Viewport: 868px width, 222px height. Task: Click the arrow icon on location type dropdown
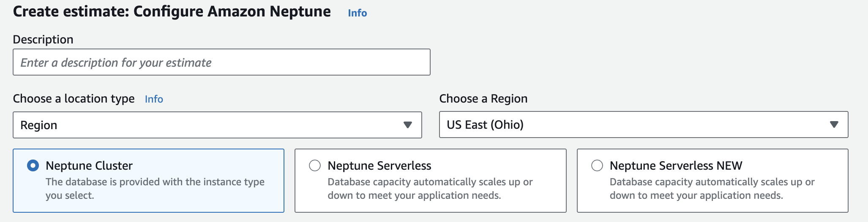coord(407,125)
